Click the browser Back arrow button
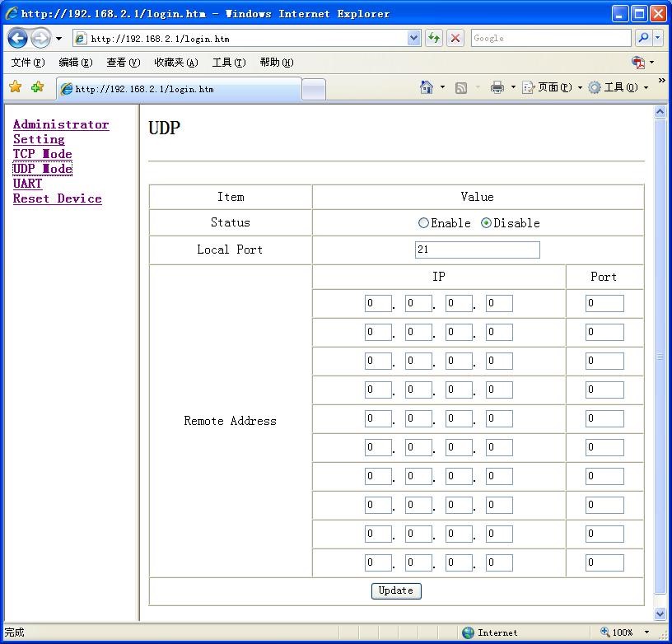 click(x=18, y=38)
